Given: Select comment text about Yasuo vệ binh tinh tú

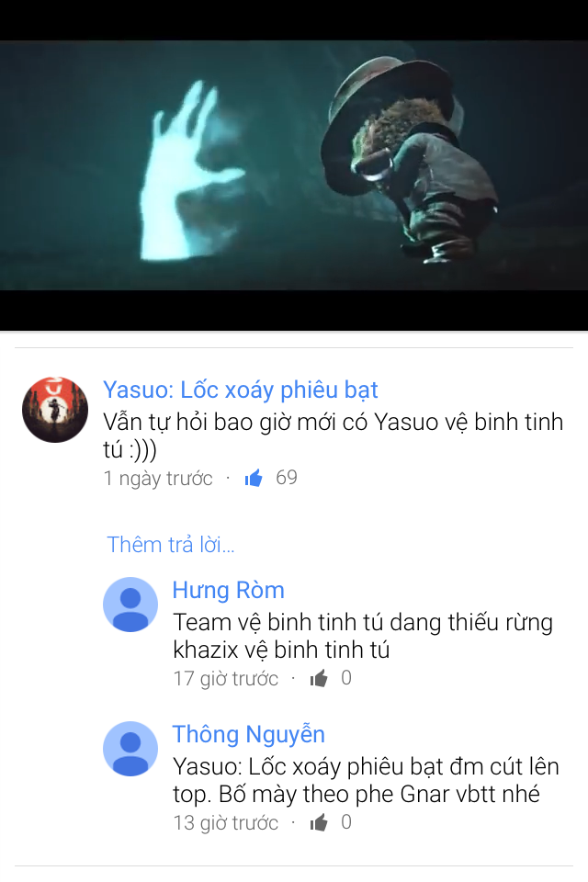Looking at the screenshot, I should click(334, 435).
